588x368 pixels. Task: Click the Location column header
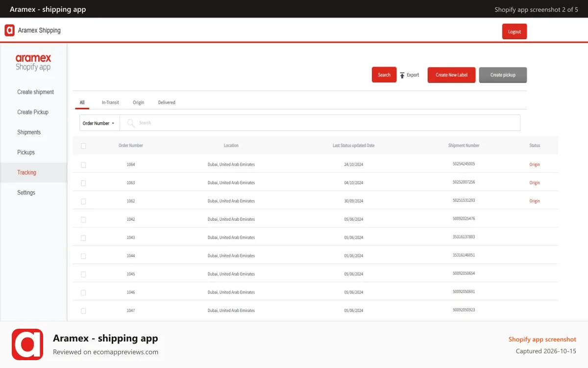(x=231, y=146)
